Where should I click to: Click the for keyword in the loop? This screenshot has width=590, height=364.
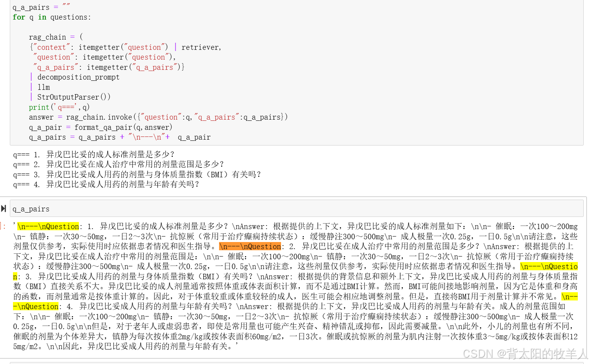tap(19, 17)
